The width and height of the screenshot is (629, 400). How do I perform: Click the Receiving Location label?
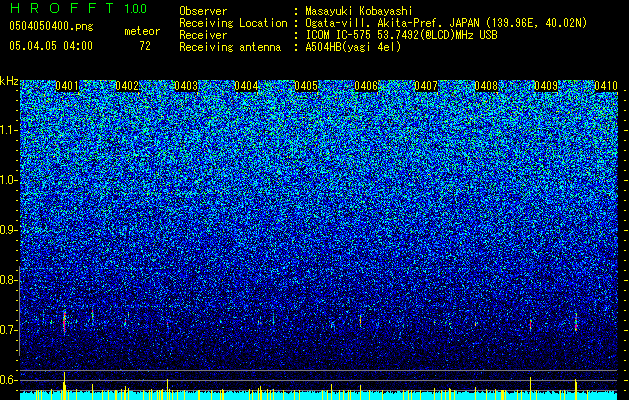pos(233,23)
